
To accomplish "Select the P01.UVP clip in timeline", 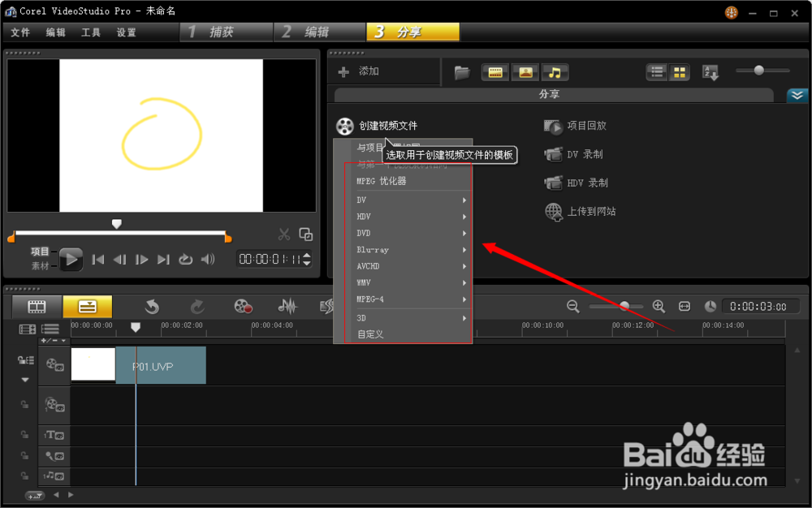I will point(161,366).
